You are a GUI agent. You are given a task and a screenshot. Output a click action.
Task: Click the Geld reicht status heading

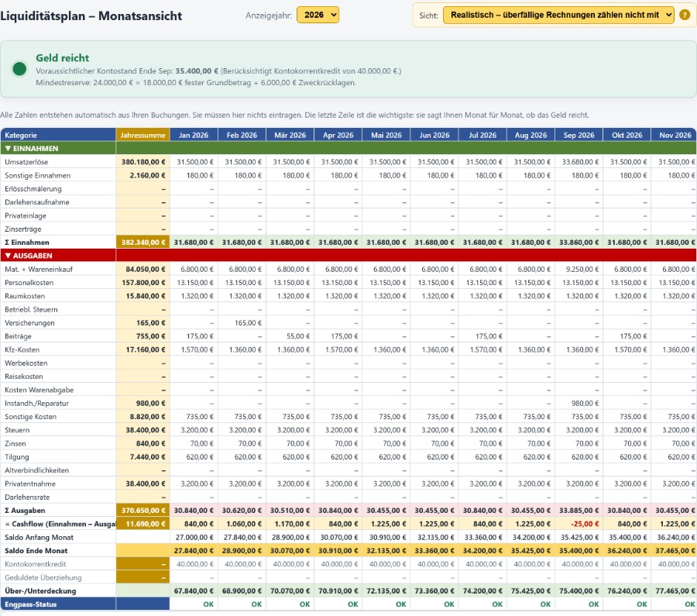(x=62, y=58)
